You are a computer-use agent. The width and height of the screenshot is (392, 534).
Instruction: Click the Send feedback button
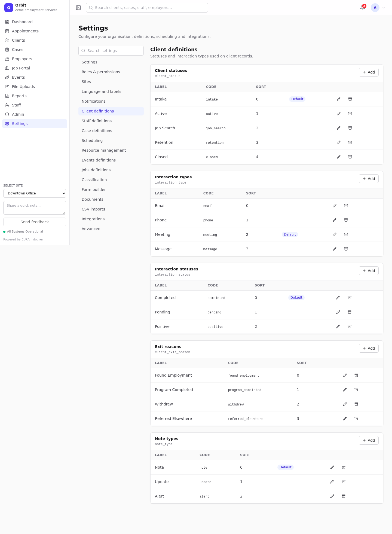pos(35,222)
